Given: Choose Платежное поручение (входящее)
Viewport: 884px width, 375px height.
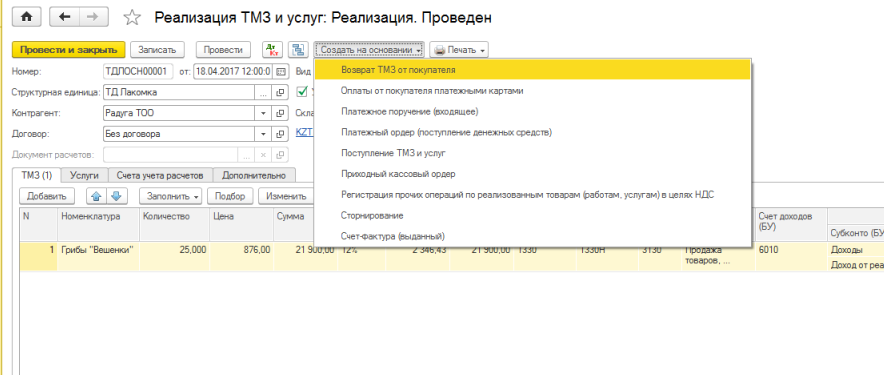Looking at the screenshot, I should pyautogui.click(x=532, y=112).
